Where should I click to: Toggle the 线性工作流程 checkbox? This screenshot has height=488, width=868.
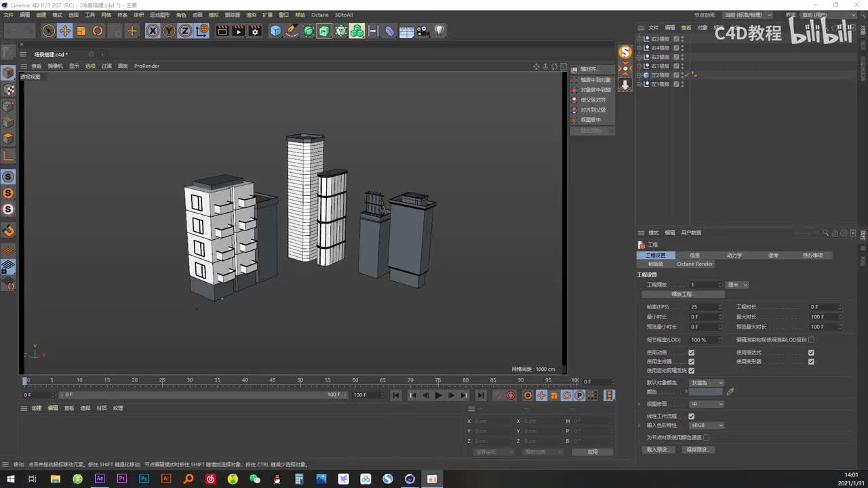click(x=691, y=416)
